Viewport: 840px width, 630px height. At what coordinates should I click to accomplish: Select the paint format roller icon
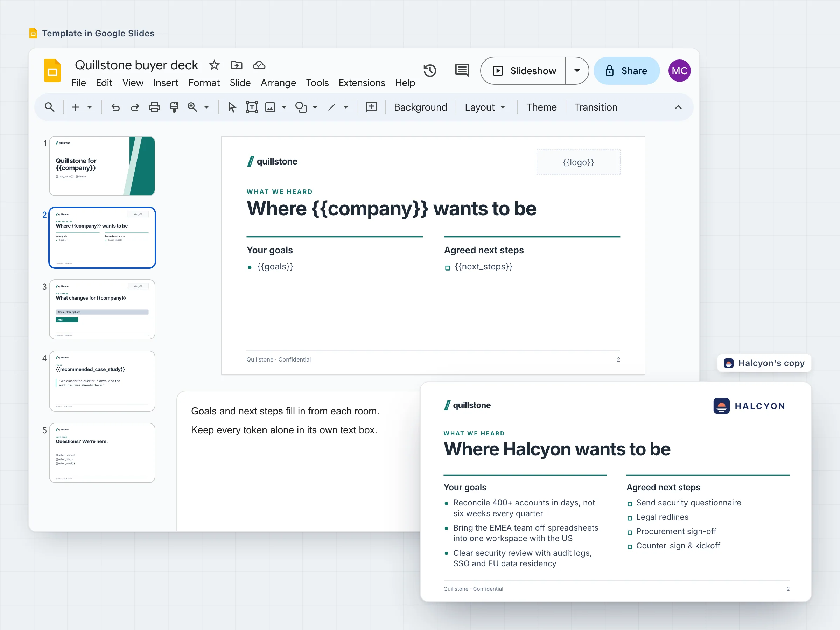point(174,107)
